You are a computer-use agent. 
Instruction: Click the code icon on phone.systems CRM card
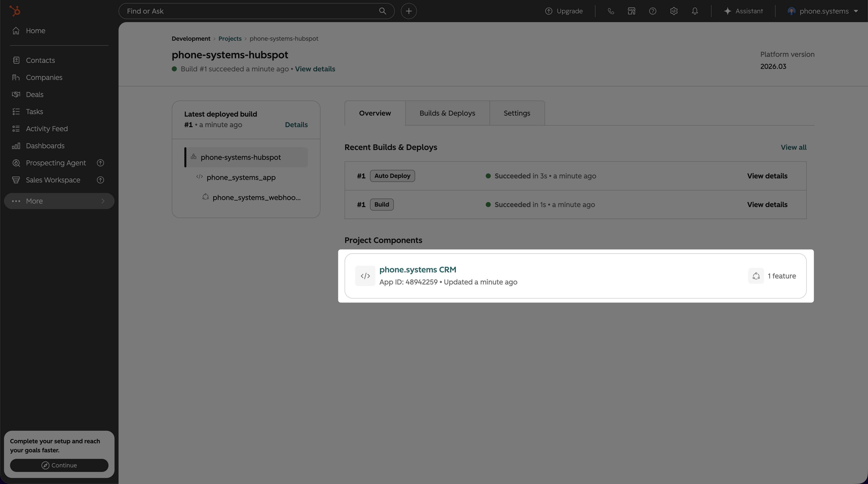click(365, 276)
